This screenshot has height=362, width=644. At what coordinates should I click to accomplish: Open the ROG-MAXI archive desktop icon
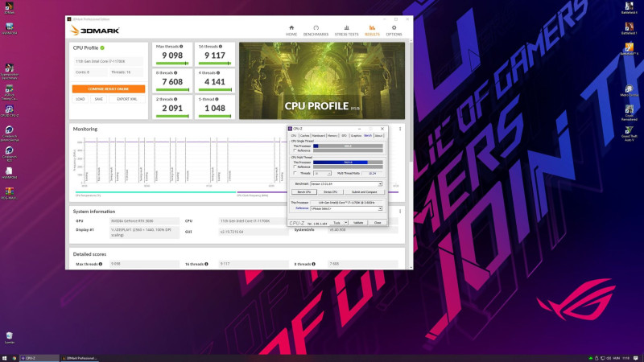(9, 193)
